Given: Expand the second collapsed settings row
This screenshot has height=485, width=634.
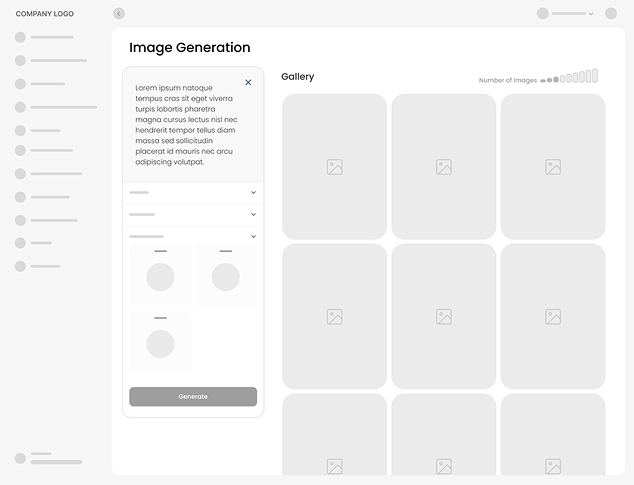Looking at the screenshot, I should pyautogui.click(x=253, y=214).
